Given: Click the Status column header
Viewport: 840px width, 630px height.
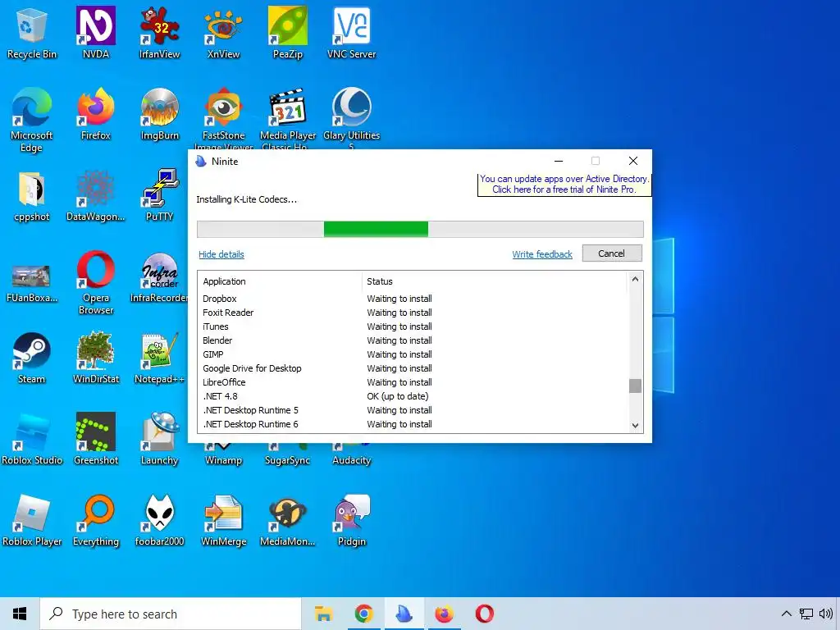Looking at the screenshot, I should (x=495, y=281).
